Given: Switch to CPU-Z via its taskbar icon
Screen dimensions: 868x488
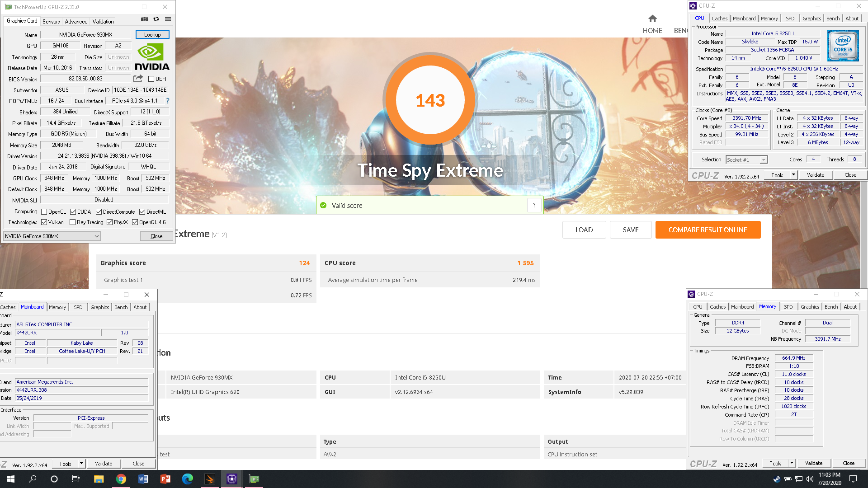Looking at the screenshot, I should click(x=232, y=479).
